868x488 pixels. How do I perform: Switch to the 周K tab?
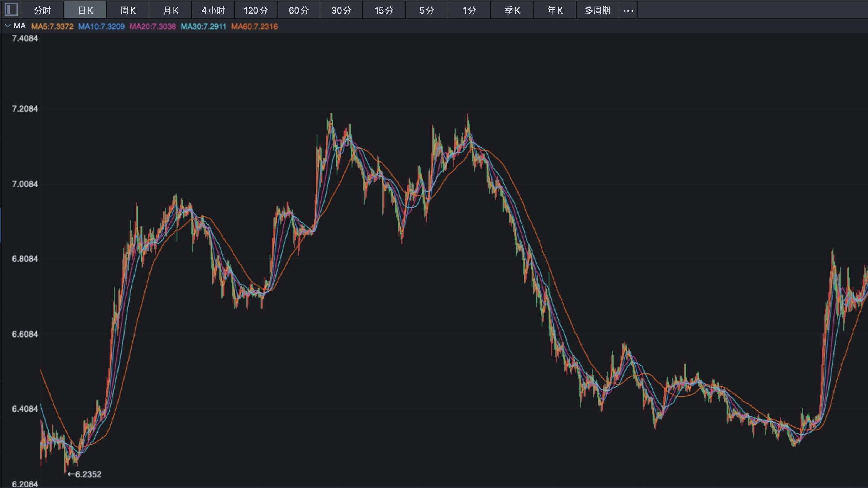(x=128, y=10)
